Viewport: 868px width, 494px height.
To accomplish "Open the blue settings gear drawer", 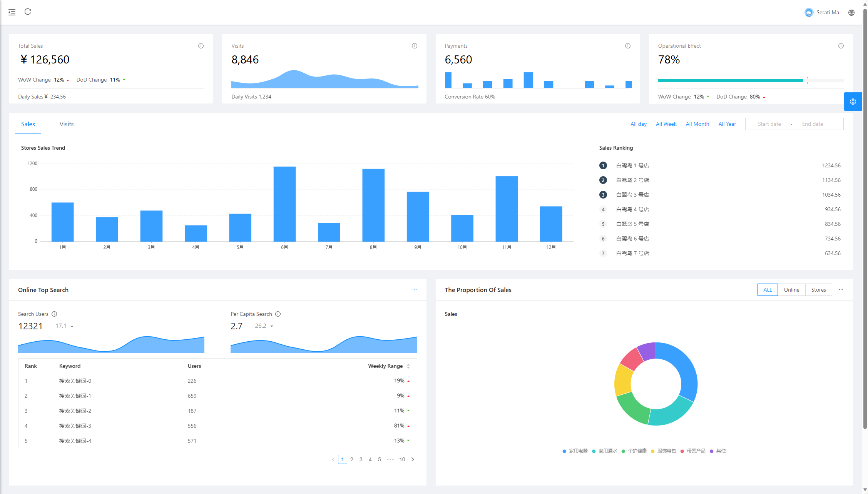I will tap(853, 102).
